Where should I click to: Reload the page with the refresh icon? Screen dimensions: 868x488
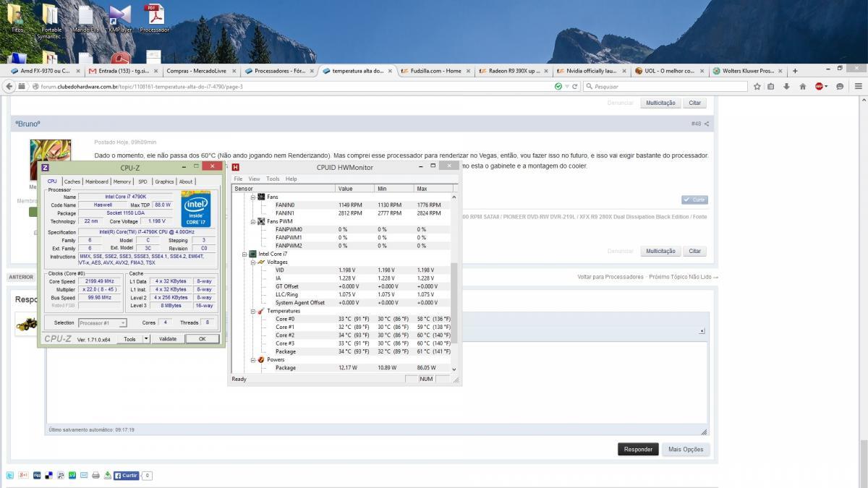tap(575, 86)
